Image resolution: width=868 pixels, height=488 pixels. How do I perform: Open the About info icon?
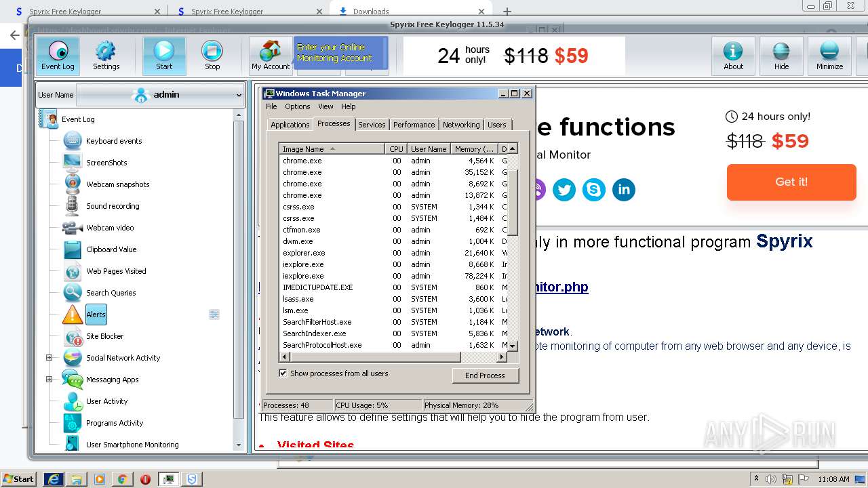pyautogui.click(x=733, y=56)
